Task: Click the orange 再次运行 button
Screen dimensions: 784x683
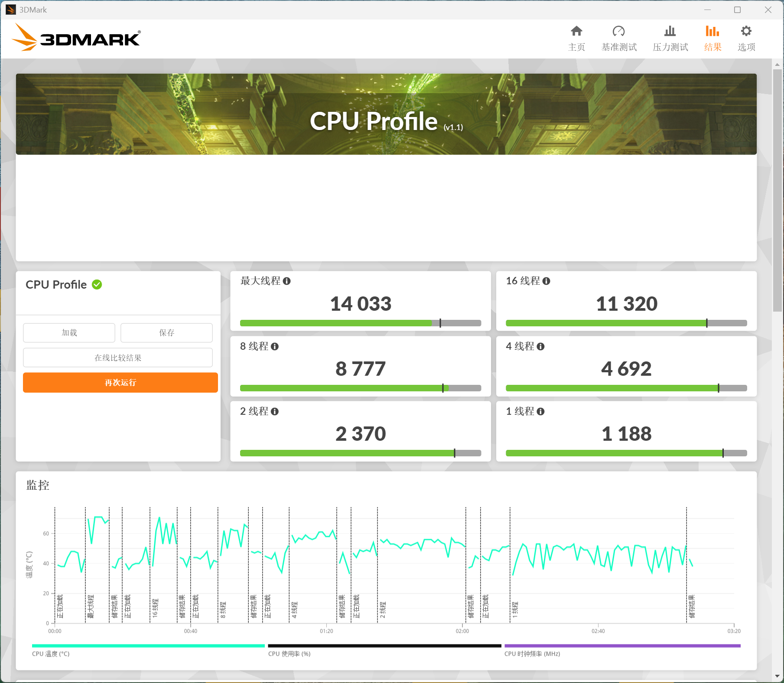Action: pyautogui.click(x=120, y=383)
